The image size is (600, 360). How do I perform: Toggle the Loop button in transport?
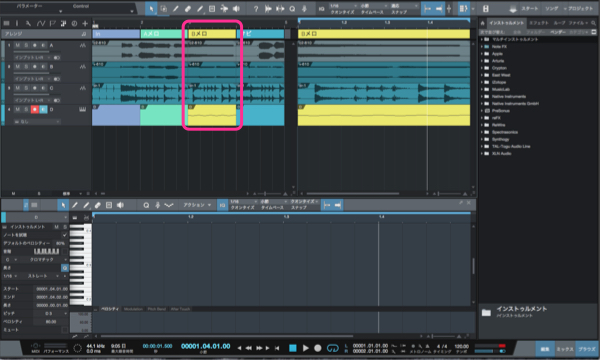tap(333, 348)
